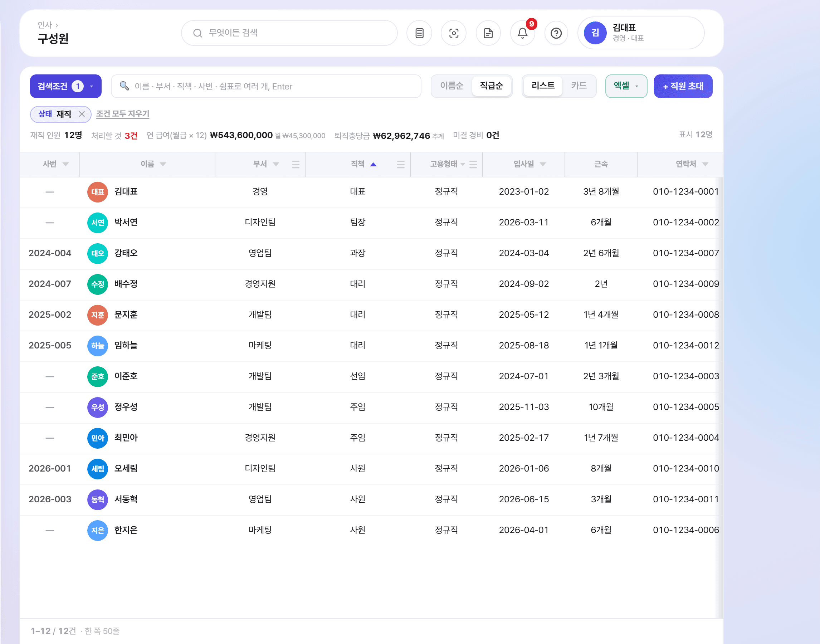Open the notifications bell icon

coord(522,33)
